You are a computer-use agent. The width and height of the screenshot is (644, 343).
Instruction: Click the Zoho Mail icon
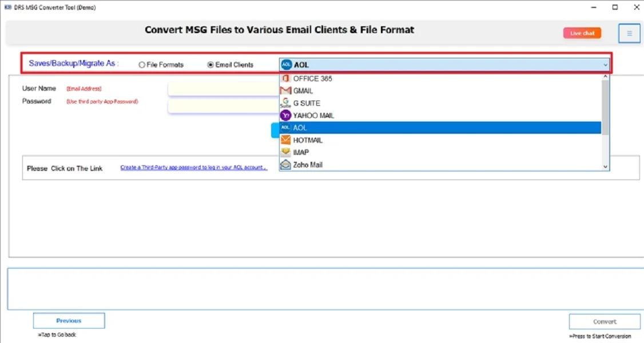coord(285,165)
